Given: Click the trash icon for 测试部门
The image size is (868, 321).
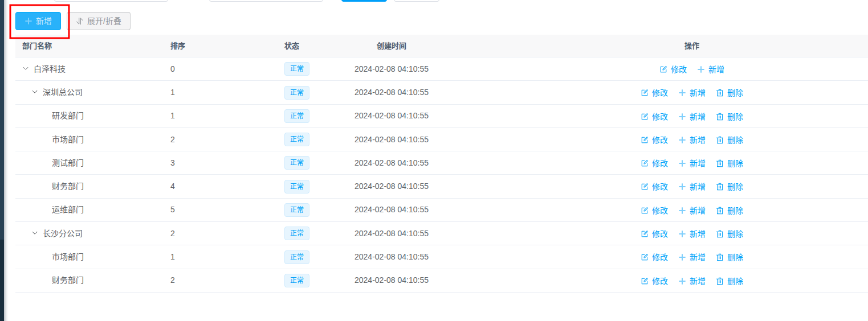Looking at the screenshot, I should pyautogui.click(x=719, y=163).
